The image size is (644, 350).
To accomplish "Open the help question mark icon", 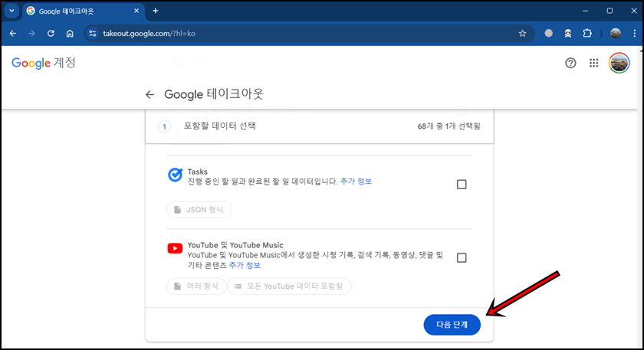I will point(570,63).
